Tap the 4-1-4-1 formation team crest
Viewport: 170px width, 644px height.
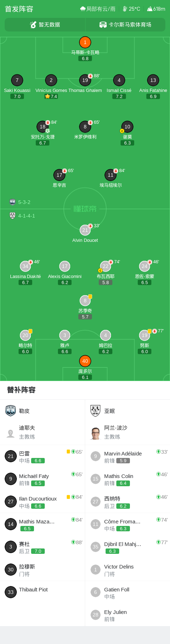pyautogui.click(x=13, y=216)
